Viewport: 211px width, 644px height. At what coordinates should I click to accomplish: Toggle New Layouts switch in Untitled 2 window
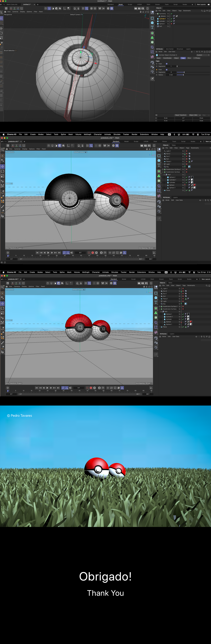tap(209, 5)
